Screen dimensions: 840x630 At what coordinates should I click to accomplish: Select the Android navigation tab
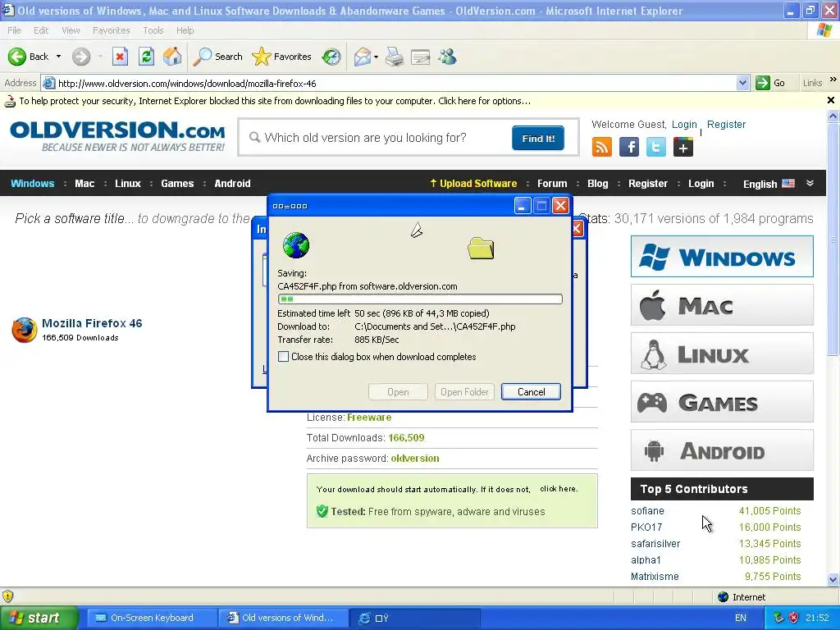pyautogui.click(x=232, y=183)
